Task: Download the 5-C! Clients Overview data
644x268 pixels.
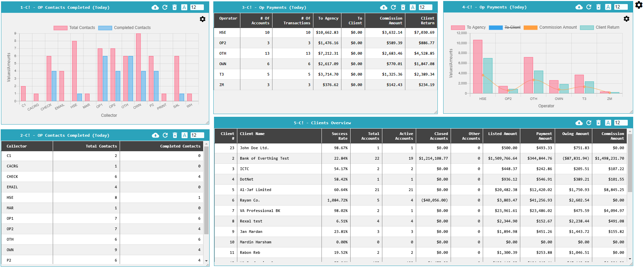Action: coord(579,123)
